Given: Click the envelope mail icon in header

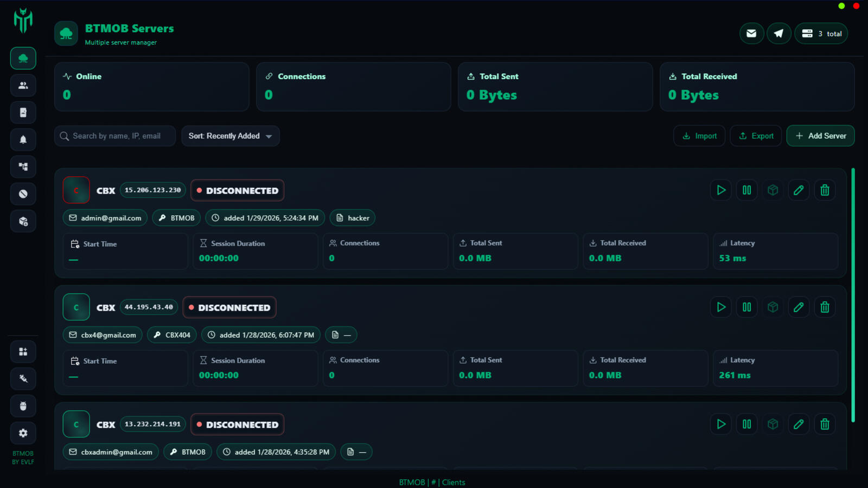Looking at the screenshot, I should [x=751, y=34].
